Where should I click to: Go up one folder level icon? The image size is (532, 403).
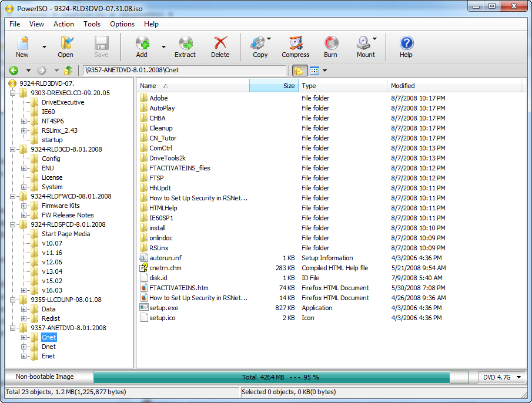point(68,70)
